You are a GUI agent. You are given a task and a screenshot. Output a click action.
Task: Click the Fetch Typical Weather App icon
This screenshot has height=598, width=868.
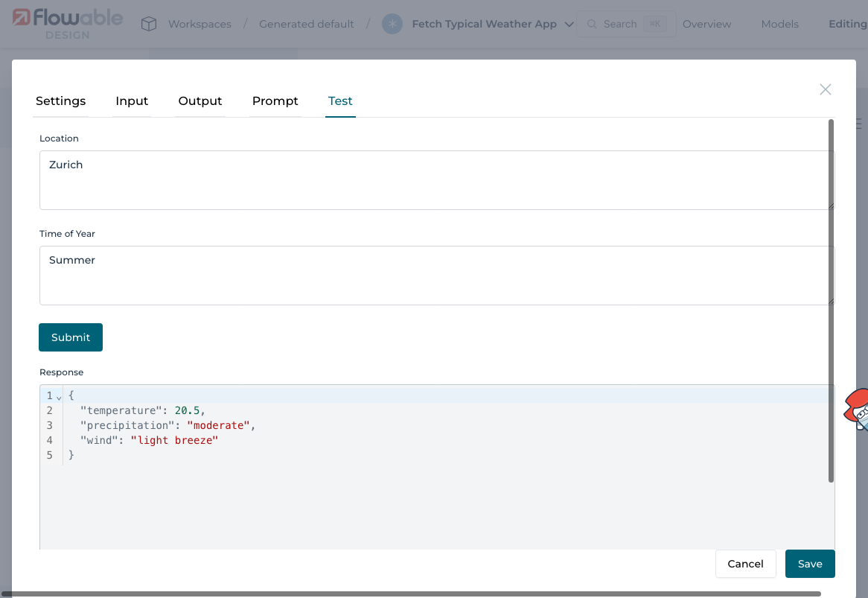(x=392, y=24)
